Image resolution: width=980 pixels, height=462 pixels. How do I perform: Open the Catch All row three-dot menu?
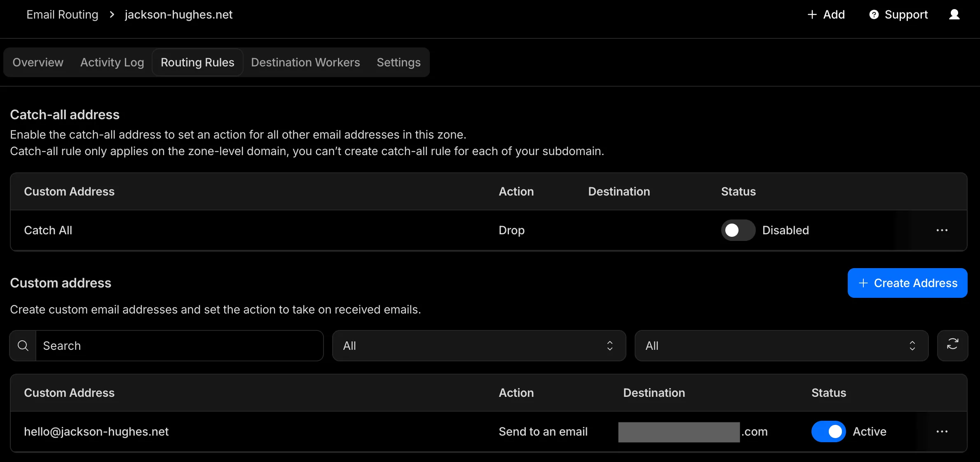[942, 230]
